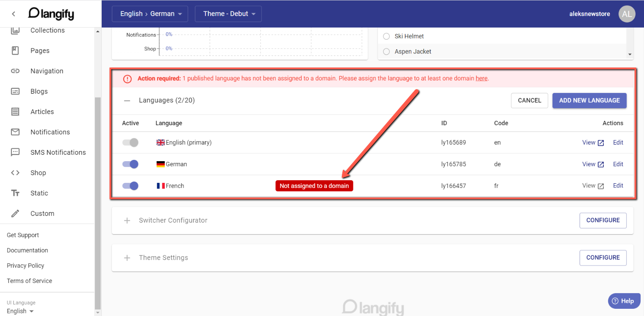This screenshot has width=644, height=316.
Task: Open the UI Language English dropdown
Action: 20,311
